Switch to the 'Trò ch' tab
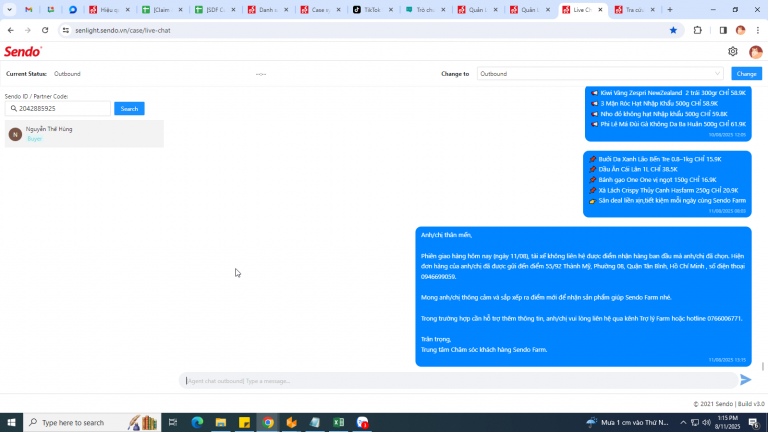This screenshot has width=768, height=432. point(425,10)
